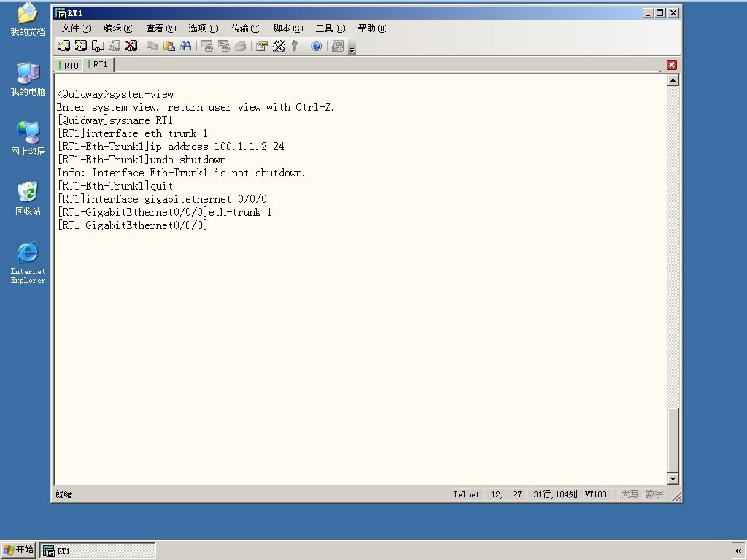Click the line "[RT1]interface eth-trunk 1"
747x560 pixels.
tap(133, 133)
